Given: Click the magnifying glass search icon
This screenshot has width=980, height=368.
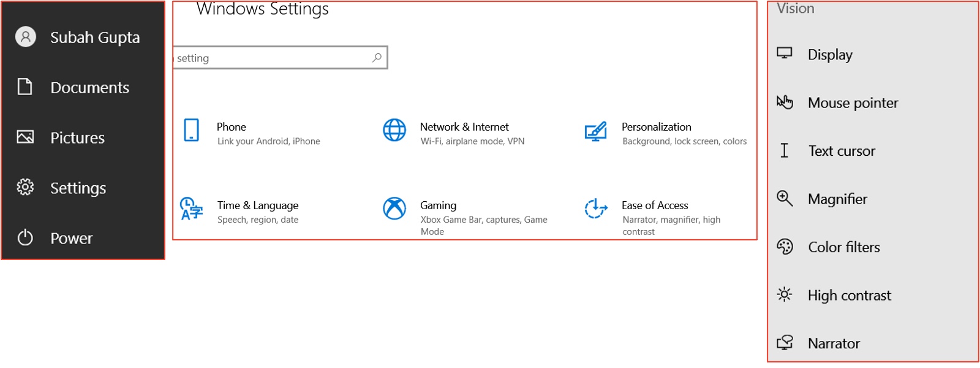Looking at the screenshot, I should click(377, 58).
